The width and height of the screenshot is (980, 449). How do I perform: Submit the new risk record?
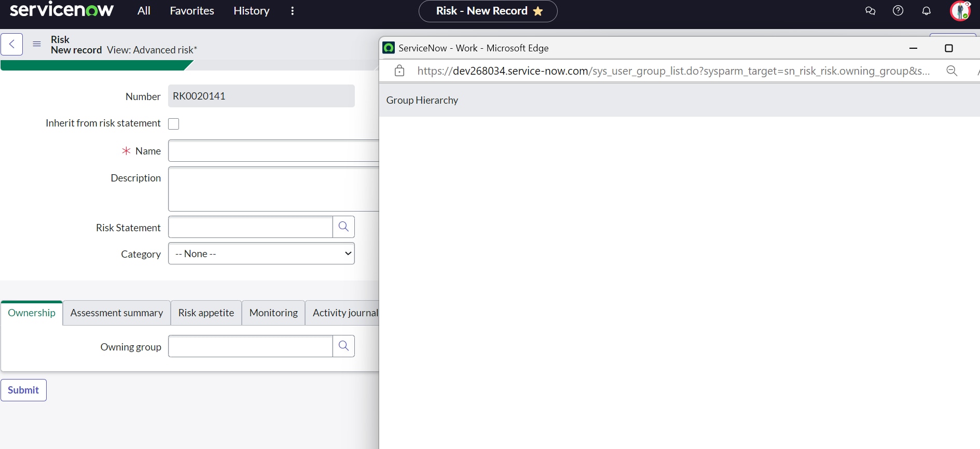23,390
